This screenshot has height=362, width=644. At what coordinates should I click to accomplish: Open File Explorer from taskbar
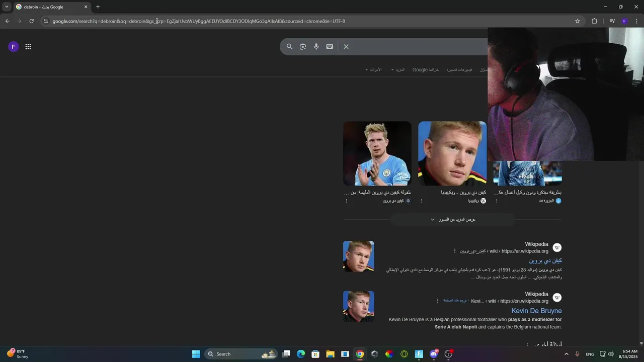[x=331, y=354]
